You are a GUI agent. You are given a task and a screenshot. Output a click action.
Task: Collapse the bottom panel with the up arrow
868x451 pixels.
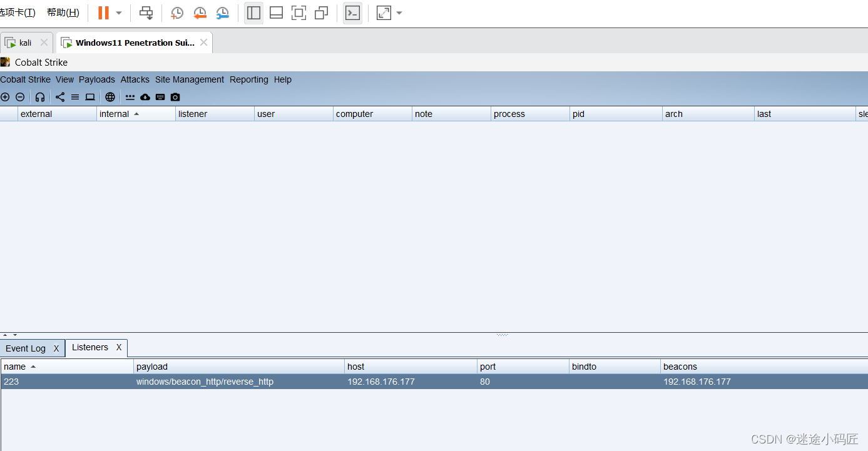click(5, 335)
